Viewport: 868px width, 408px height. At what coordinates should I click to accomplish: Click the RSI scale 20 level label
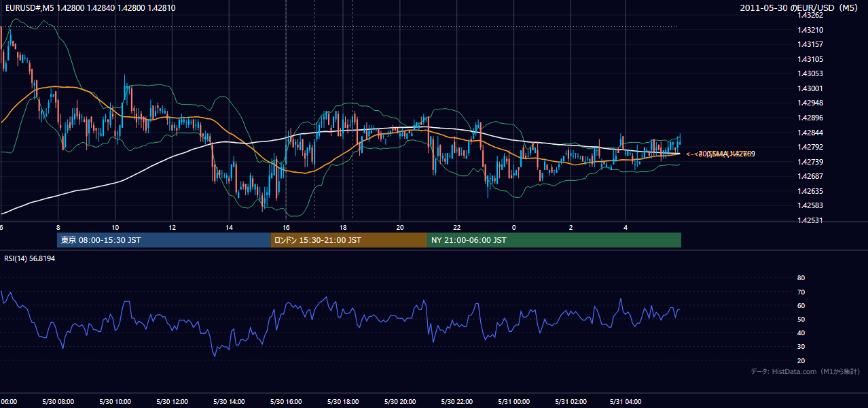801,360
